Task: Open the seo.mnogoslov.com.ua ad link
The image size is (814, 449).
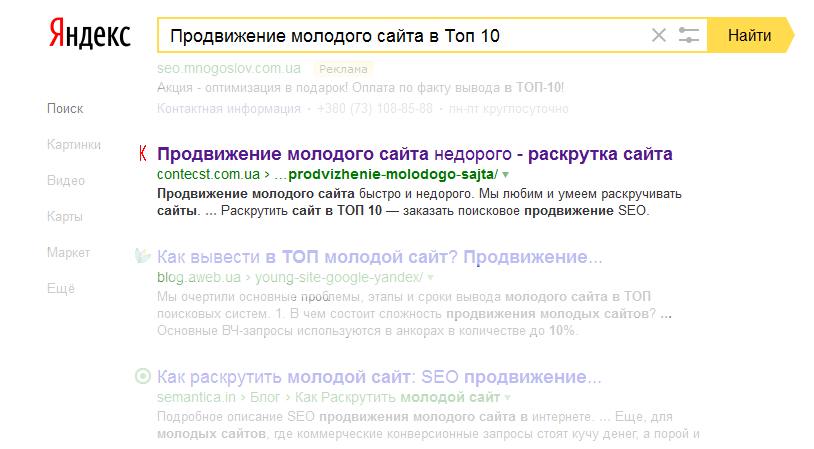Action: (x=229, y=69)
